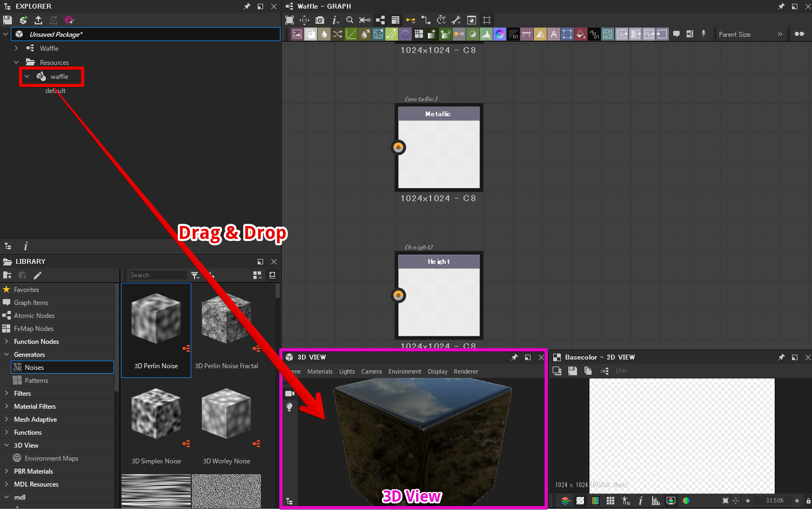Click the camera screenshot icon in graph toolbar
This screenshot has width=812, height=512.
(x=320, y=20)
